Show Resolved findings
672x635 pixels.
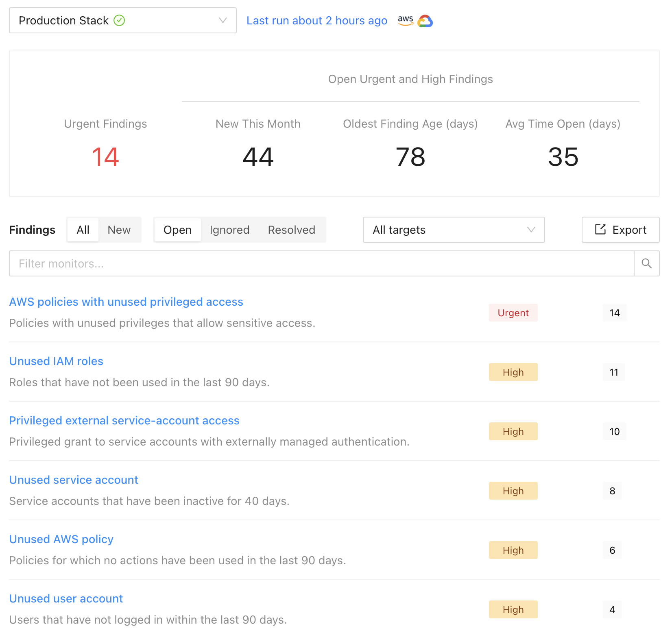tap(291, 230)
